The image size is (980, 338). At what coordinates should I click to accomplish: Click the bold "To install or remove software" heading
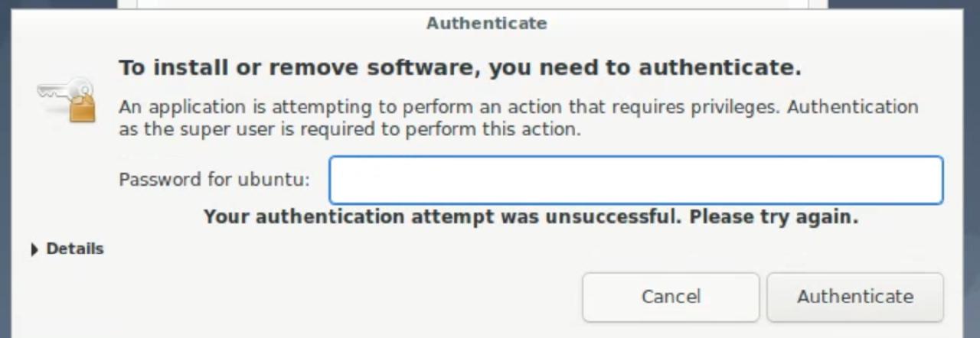point(459,67)
